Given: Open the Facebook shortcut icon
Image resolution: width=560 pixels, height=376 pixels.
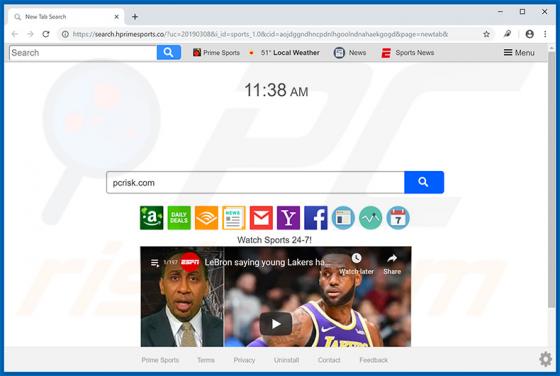Looking at the screenshot, I should [x=316, y=218].
